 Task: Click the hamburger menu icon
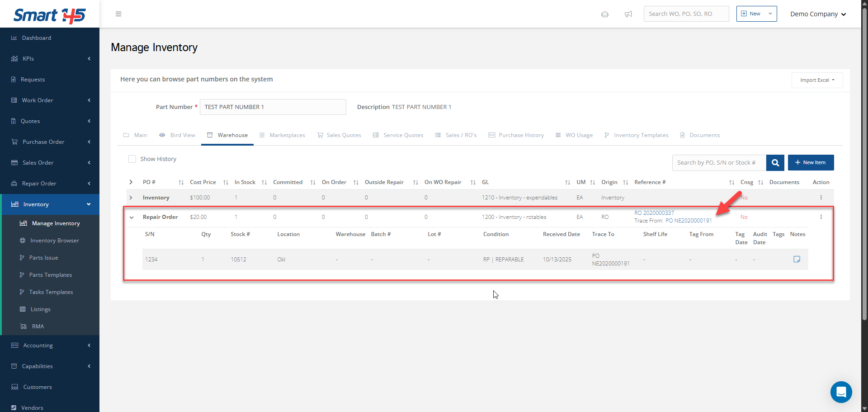pyautogui.click(x=118, y=14)
